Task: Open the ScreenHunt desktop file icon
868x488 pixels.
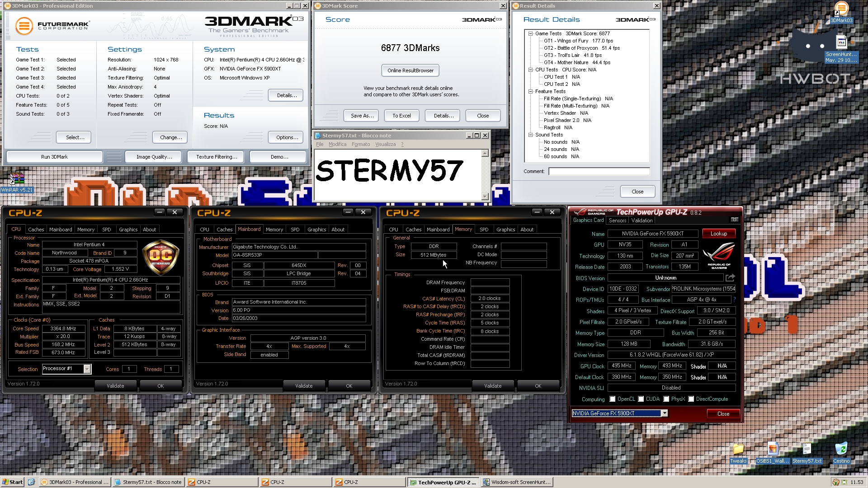Action: click(x=841, y=49)
